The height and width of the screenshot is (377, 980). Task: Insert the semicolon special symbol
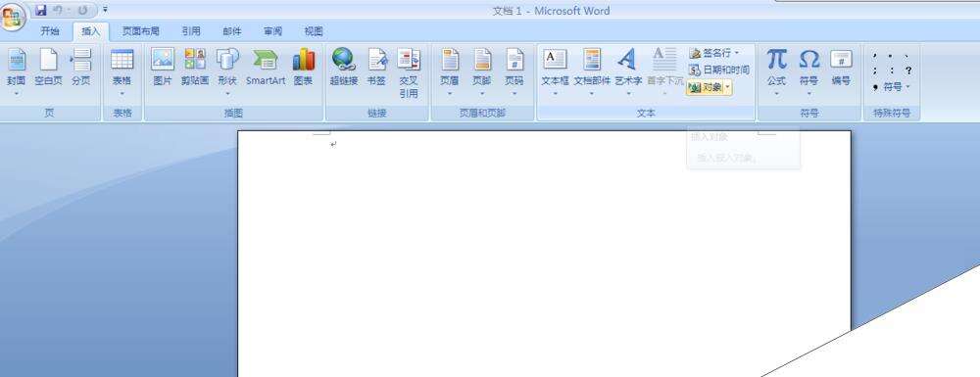pos(875,71)
